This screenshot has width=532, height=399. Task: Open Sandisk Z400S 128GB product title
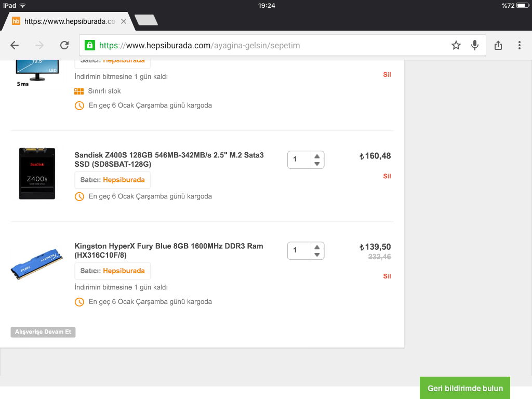click(169, 159)
